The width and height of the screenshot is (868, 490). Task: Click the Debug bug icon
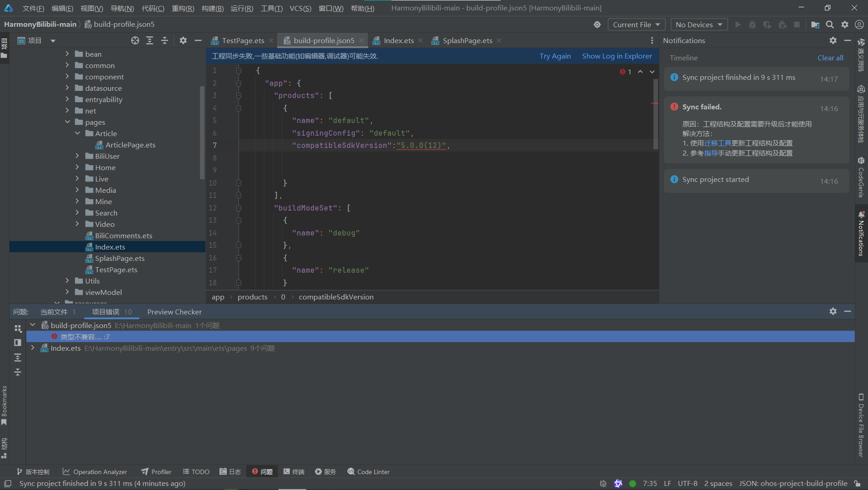(752, 24)
